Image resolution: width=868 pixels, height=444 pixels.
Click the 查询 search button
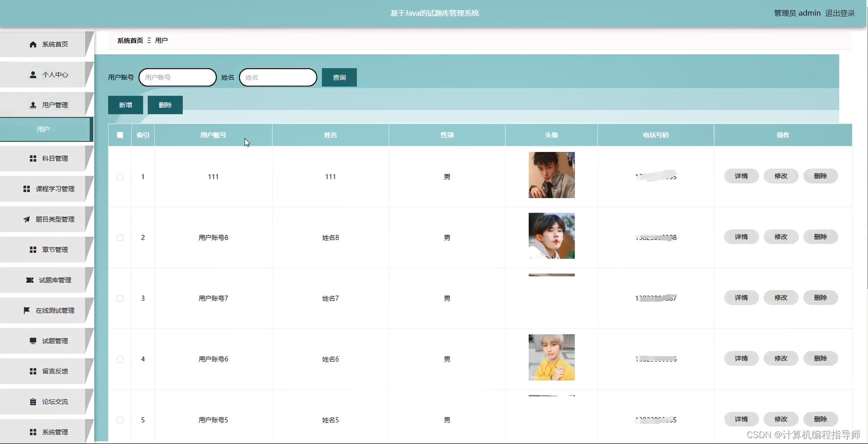coord(339,78)
